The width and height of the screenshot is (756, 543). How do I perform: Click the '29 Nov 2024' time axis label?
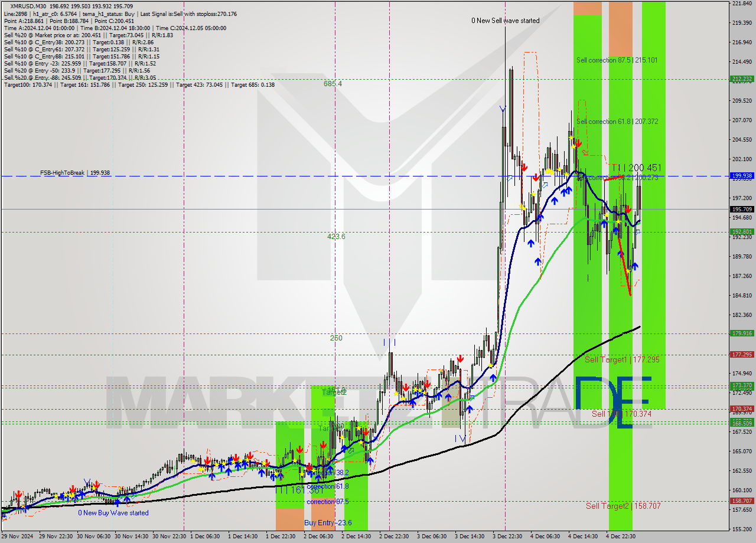tap(17, 537)
